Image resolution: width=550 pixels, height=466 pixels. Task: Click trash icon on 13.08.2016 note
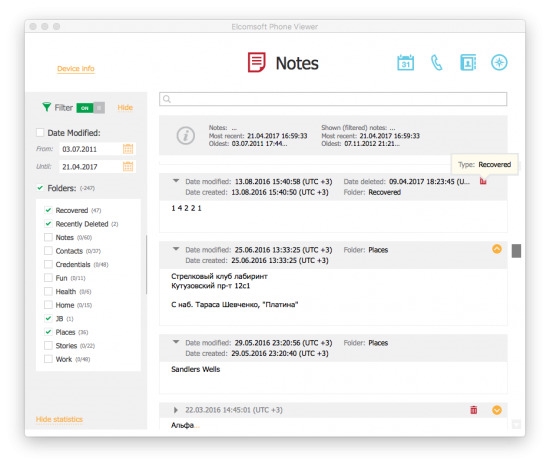483,181
